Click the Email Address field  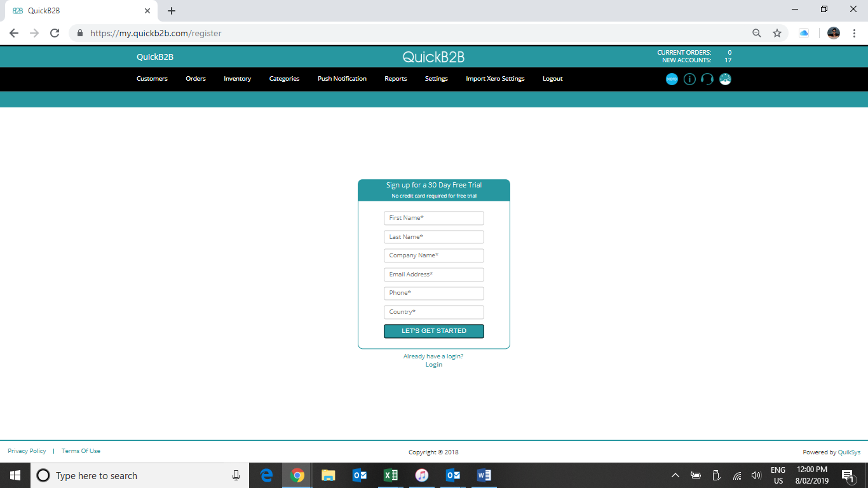coord(434,274)
